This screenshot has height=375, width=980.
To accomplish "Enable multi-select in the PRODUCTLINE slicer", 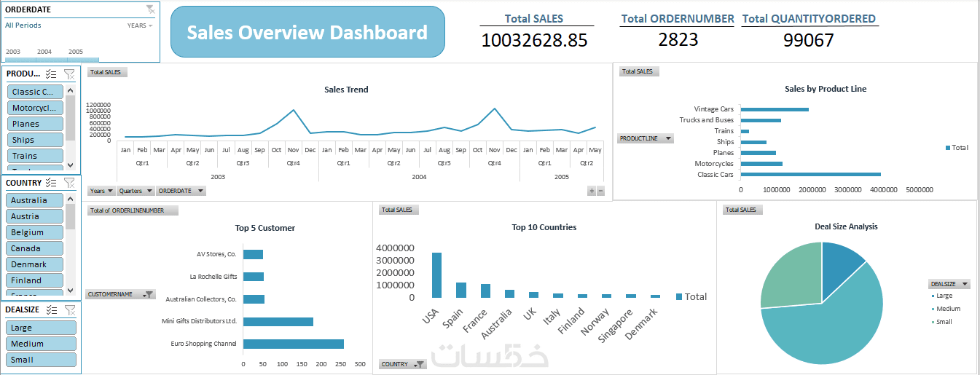I will [51, 74].
